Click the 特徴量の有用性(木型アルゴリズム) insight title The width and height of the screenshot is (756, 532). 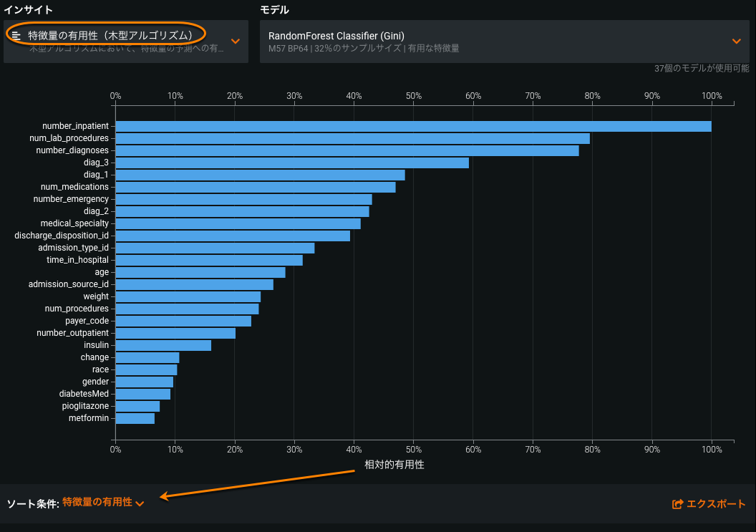coord(111,35)
